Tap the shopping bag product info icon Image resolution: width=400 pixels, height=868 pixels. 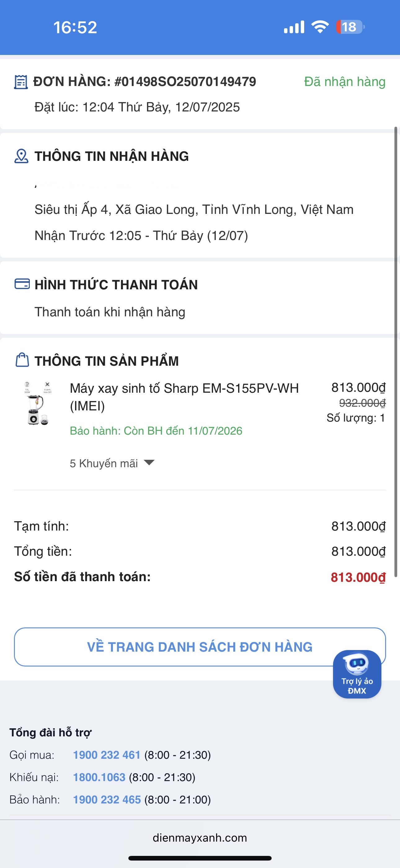coord(22,360)
